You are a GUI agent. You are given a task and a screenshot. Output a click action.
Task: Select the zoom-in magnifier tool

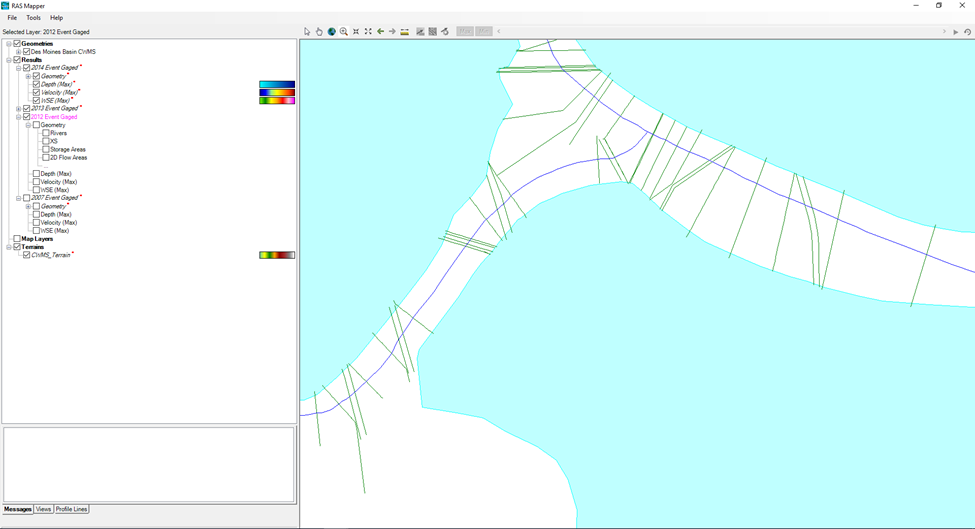coord(344,32)
